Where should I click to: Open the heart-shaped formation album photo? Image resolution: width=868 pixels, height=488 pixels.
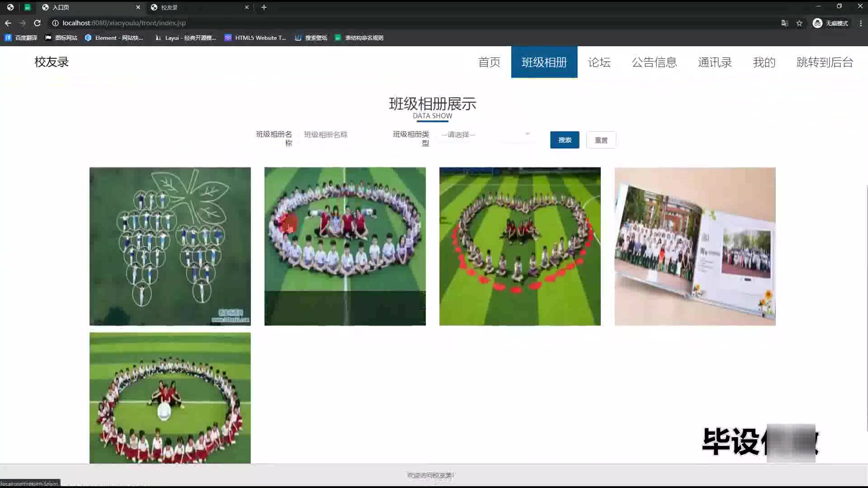(520, 246)
